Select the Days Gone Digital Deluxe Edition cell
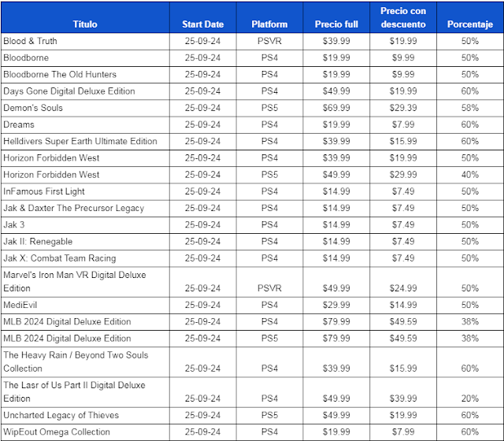 point(85,91)
